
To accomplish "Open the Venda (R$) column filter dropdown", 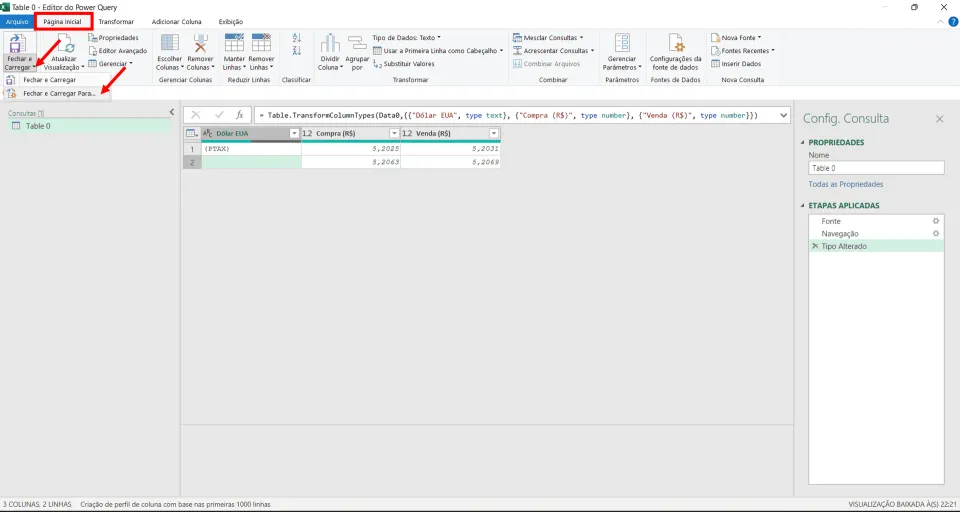I will point(493,134).
